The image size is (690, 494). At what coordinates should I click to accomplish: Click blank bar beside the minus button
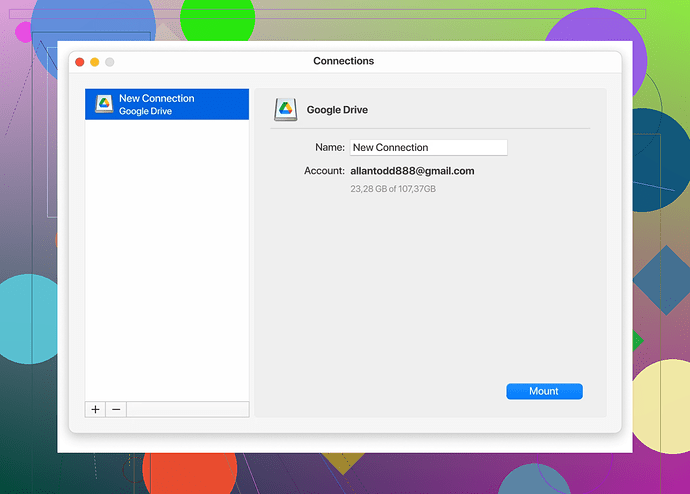point(187,409)
